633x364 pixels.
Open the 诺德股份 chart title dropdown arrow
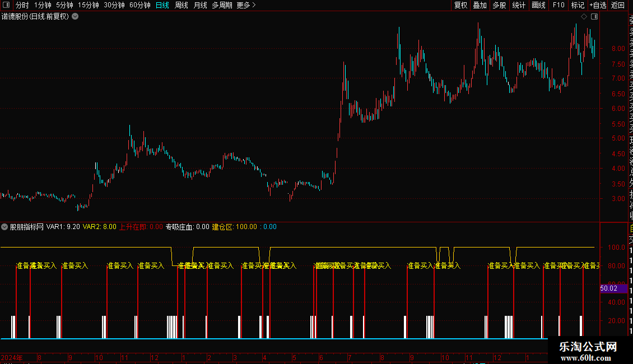[x=75, y=17]
